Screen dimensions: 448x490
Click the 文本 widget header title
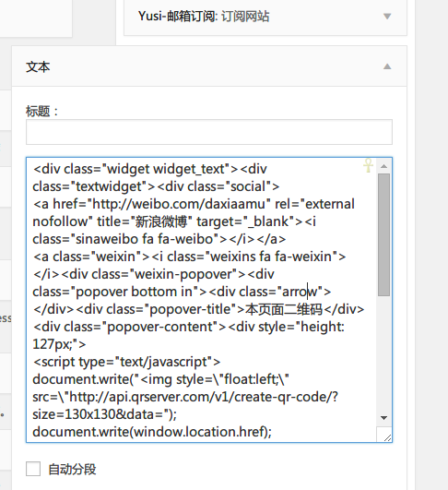click(38, 66)
